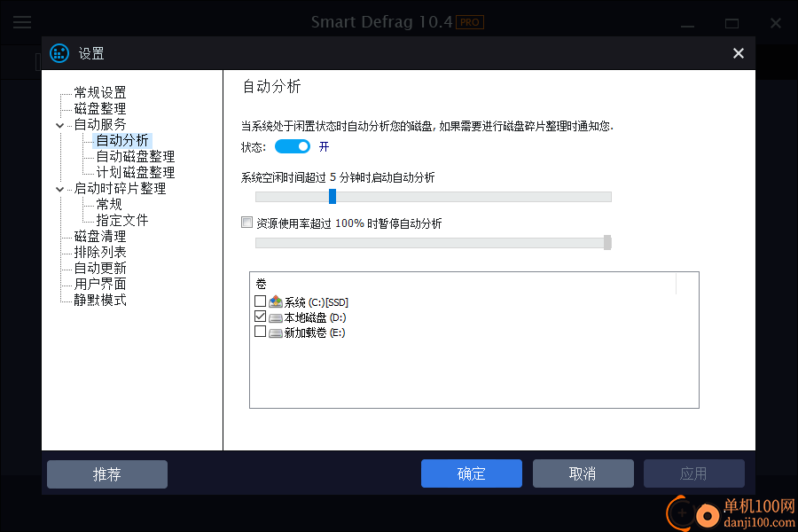Screen dimensions: 798x532
Task: Turn off the auto analyze status switch
Action: pos(292,146)
